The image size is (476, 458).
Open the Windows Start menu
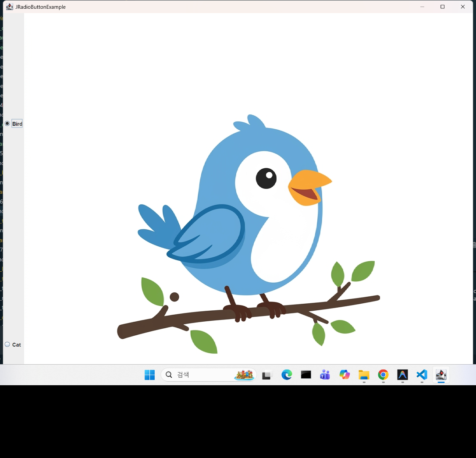(x=149, y=375)
